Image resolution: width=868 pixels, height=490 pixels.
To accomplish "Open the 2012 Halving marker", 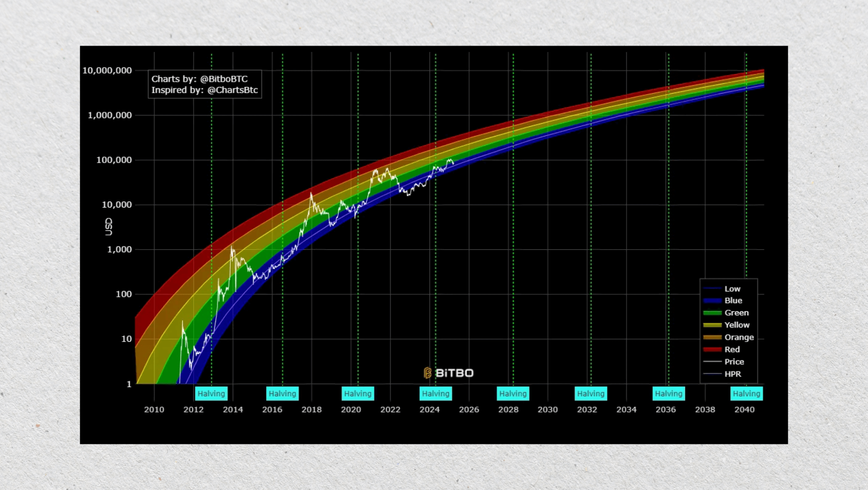I will pos(211,393).
